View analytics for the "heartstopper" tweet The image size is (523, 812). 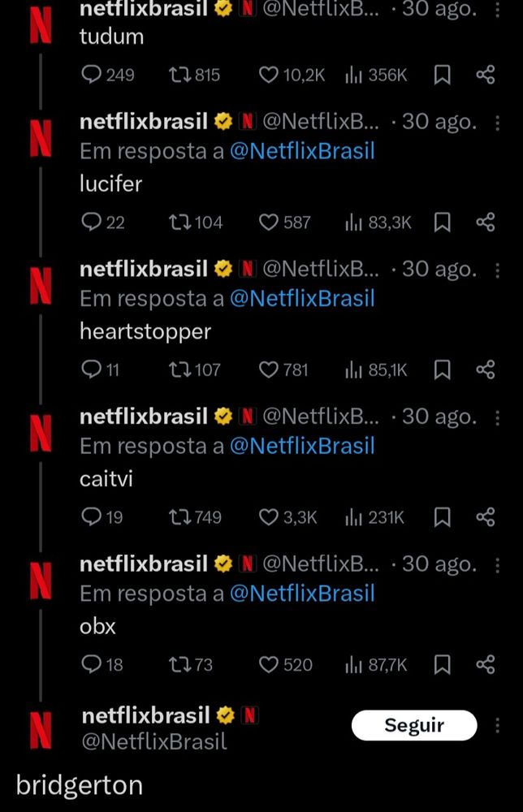pos(377,369)
